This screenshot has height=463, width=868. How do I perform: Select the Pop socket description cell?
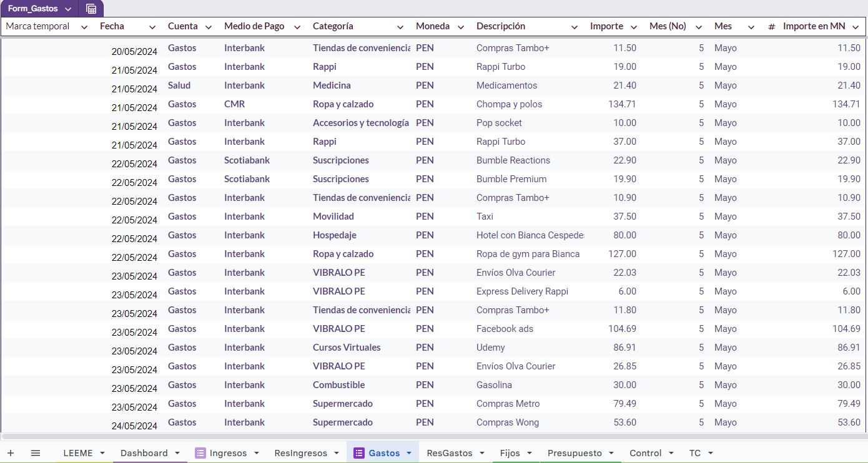coord(499,123)
